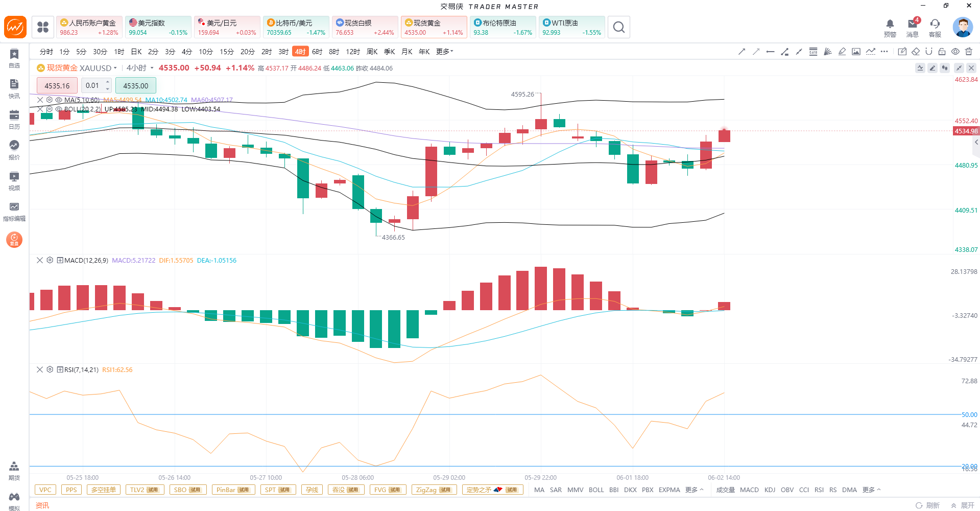The height and width of the screenshot is (511, 980).
Task: Open the calendar (日历) in sidebar
Action: coord(14,120)
